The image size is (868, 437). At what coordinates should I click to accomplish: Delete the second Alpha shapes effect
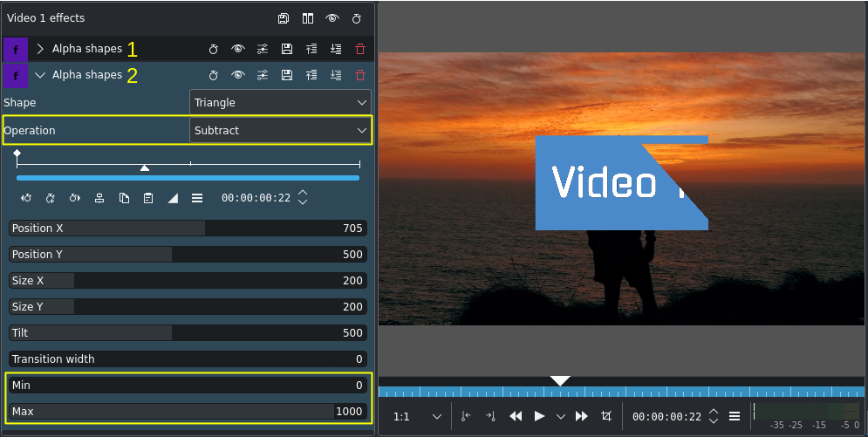pyautogui.click(x=360, y=75)
